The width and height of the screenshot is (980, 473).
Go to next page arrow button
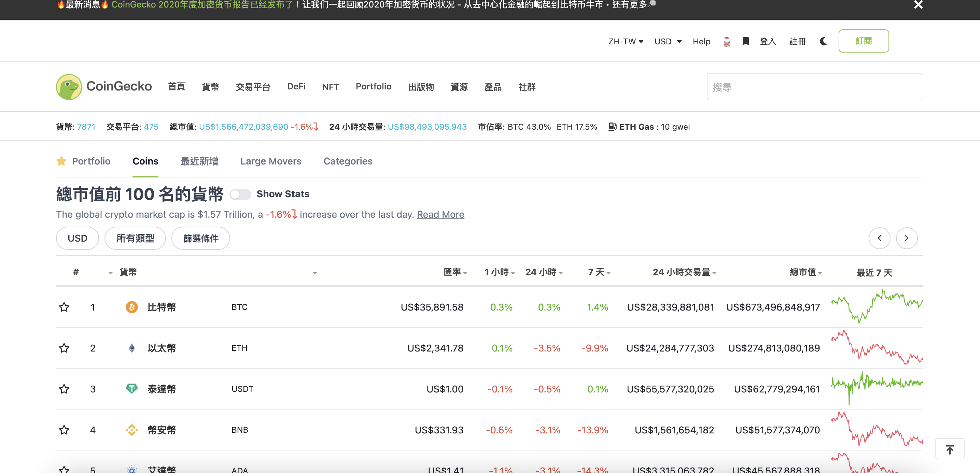tap(907, 238)
